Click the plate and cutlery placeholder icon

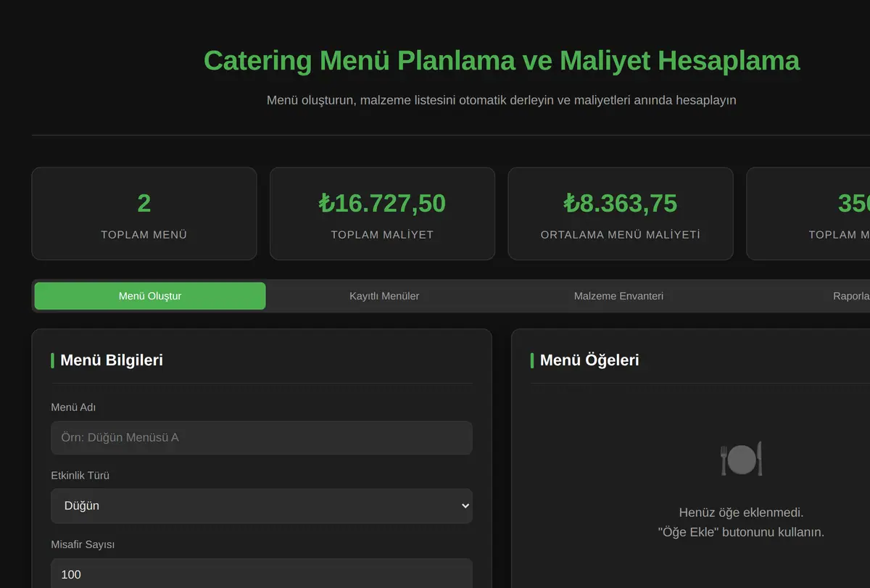point(741,459)
